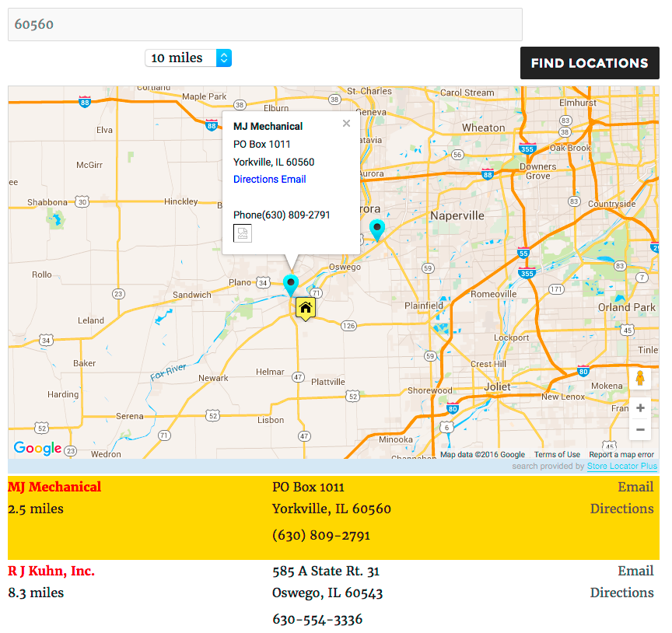Screen dimensions: 672x633
Task: Click 8.3 miles distance text
Action: (36, 593)
